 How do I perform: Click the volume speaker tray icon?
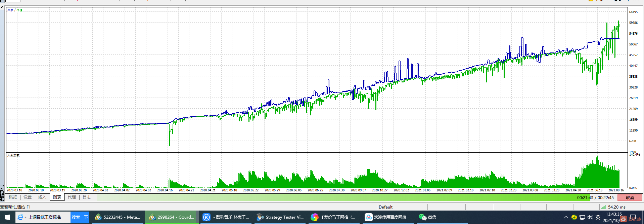tap(590, 217)
